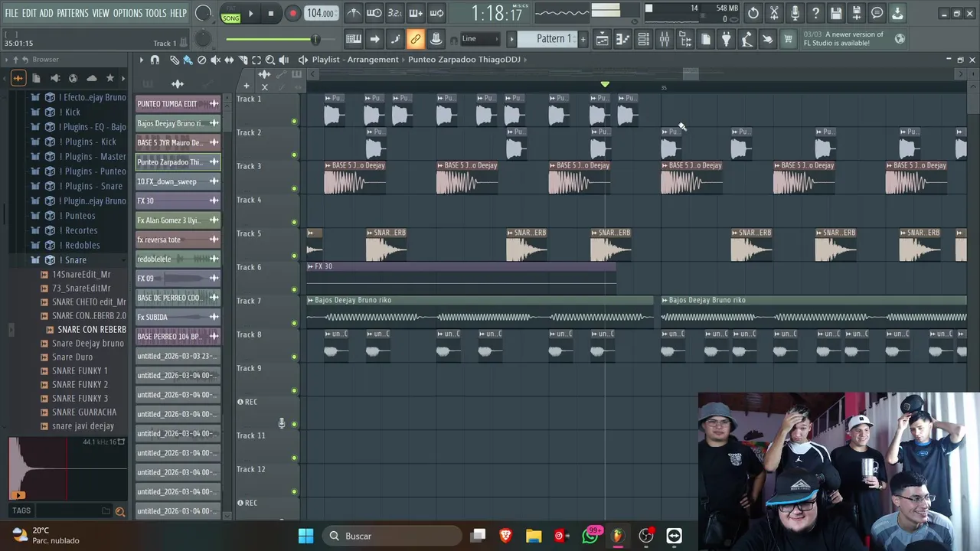
Task: Open the OPTIONS menu
Action: 128,13
